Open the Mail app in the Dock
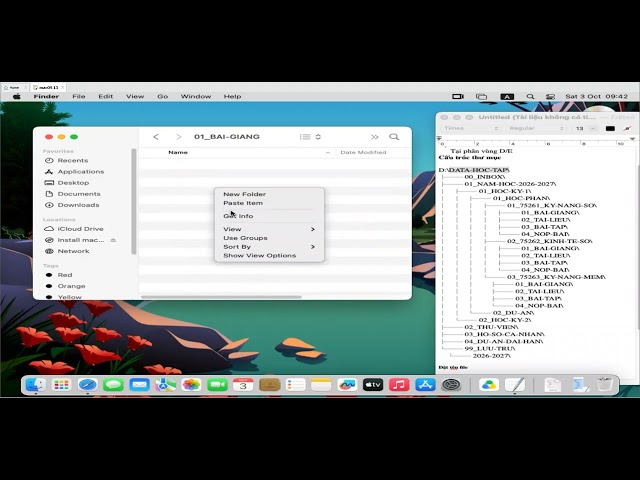The width and height of the screenshot is (640, 480). point(139,384)
